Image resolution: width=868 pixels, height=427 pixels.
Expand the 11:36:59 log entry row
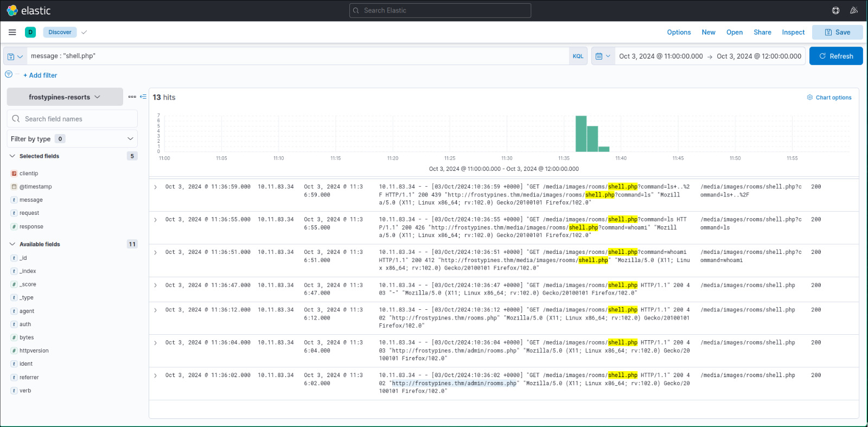click(x=155, y=187)
